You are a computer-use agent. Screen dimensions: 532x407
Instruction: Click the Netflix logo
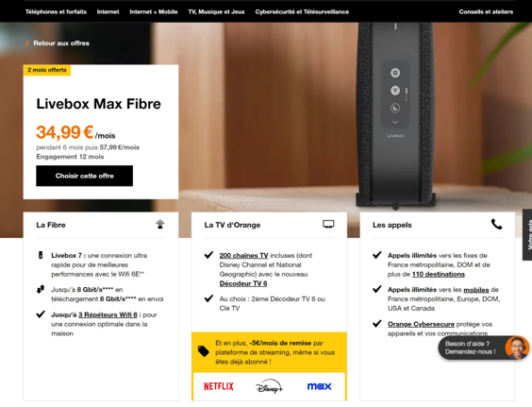coord(219,386)
